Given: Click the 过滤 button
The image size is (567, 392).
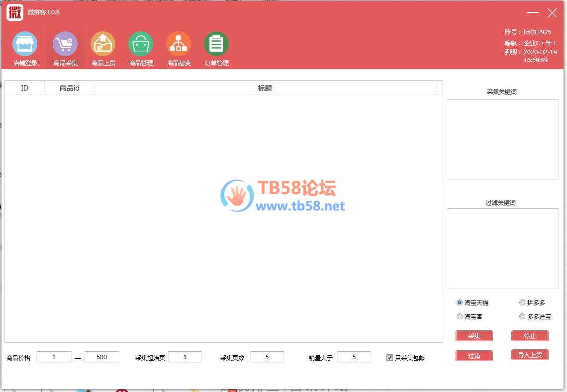Looking at the screenshot, I should coord(474,356).
